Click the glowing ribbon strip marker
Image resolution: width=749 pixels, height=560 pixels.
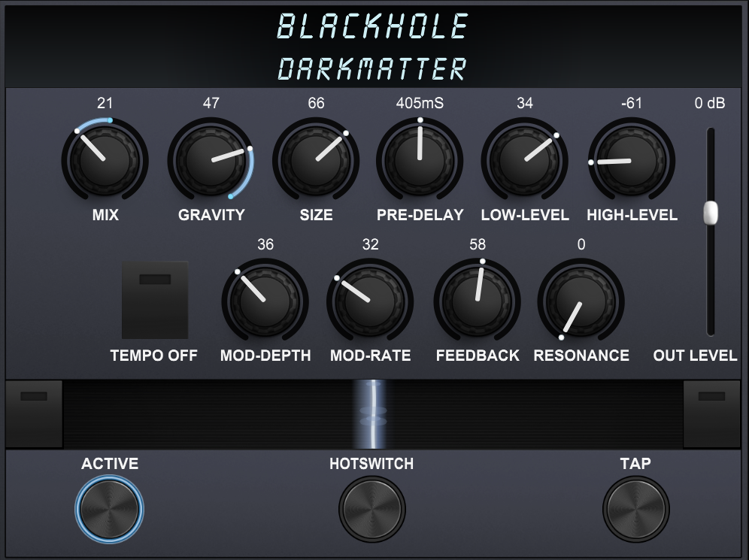373,414
